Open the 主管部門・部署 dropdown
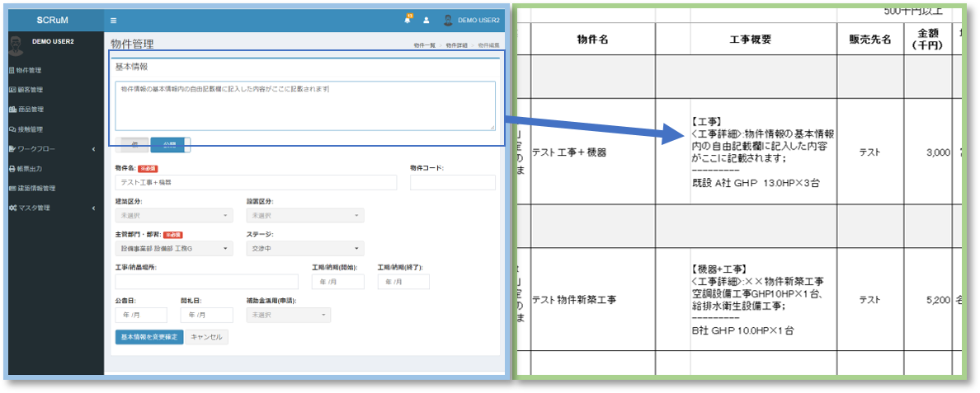 [x=174, y=248]
